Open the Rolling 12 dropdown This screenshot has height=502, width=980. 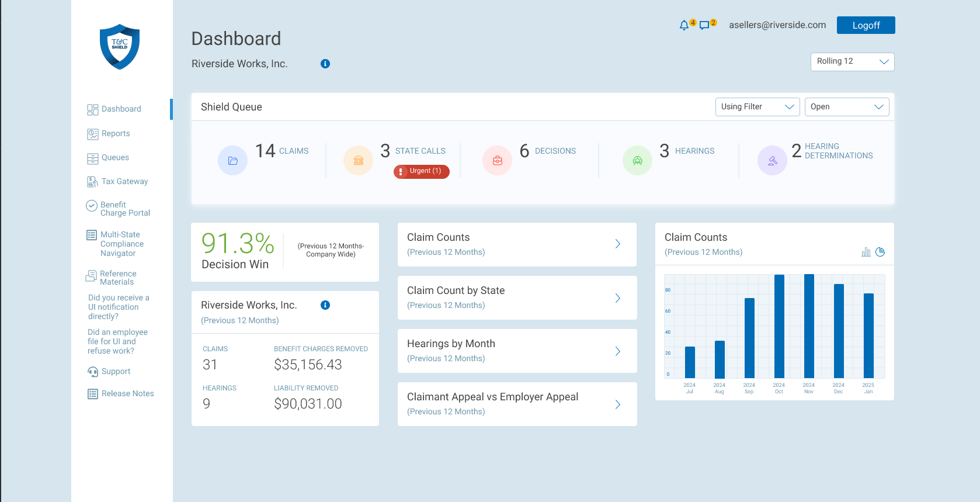click(852, 61)
